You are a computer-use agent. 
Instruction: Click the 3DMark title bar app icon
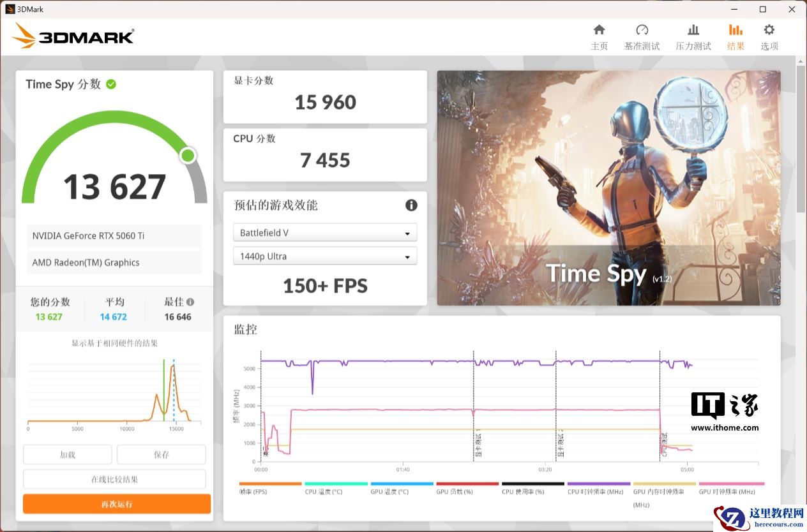point(10,9)
